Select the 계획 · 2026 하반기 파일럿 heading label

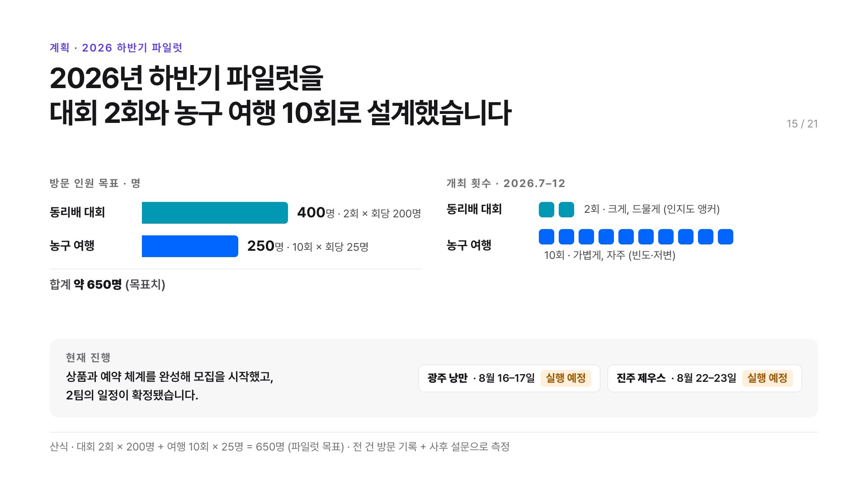pyautogui.click(x=116, y=47)
